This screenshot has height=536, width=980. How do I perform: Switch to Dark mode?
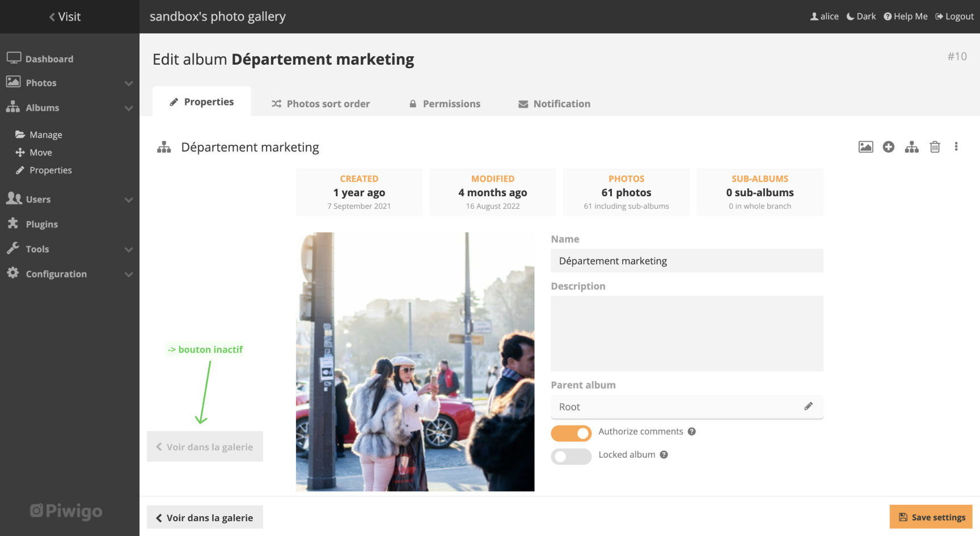[x=860, y=16]
